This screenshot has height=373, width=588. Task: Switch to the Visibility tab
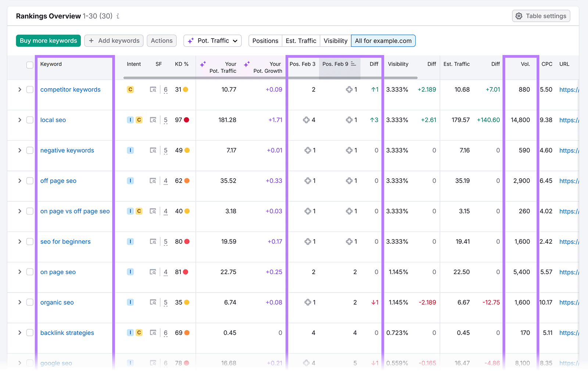click(335, 41)
